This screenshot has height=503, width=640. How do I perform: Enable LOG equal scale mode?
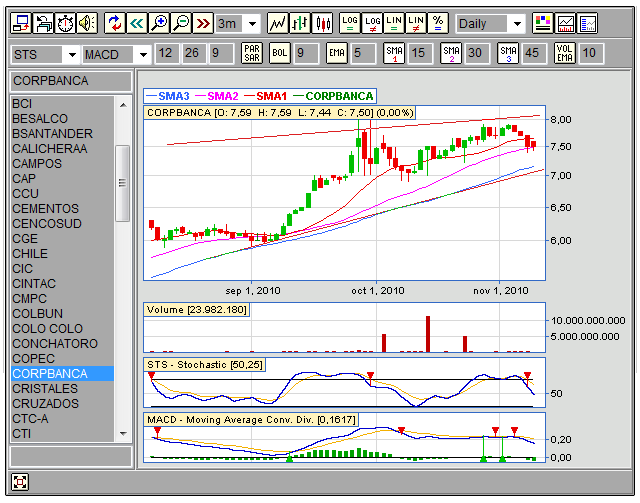(x=350, y=23)
